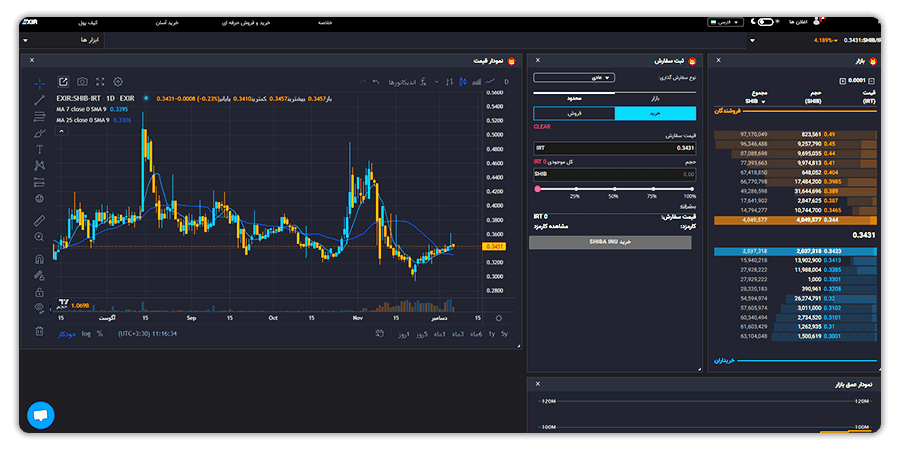The image size is (900, 450).
Task: Expand the tools (ابزار ها) dropdown
Action: [x=26, y=41]
